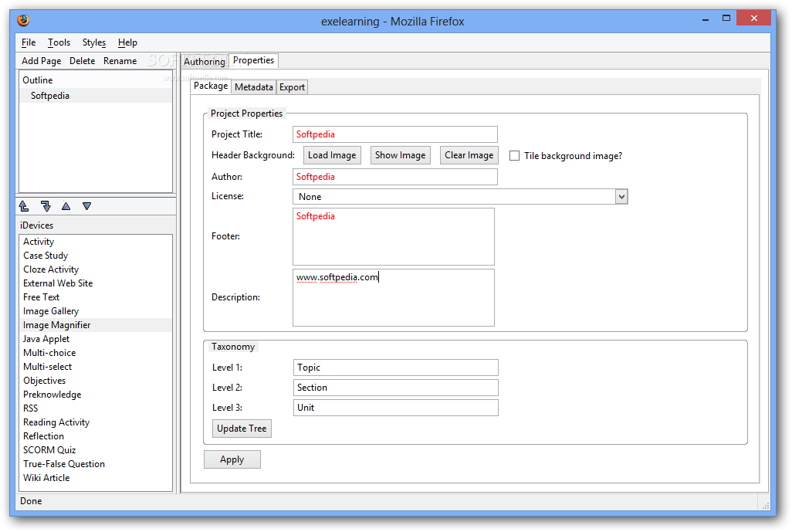
Task: Click the Clear Image button
Action: [x=469, y=155]
